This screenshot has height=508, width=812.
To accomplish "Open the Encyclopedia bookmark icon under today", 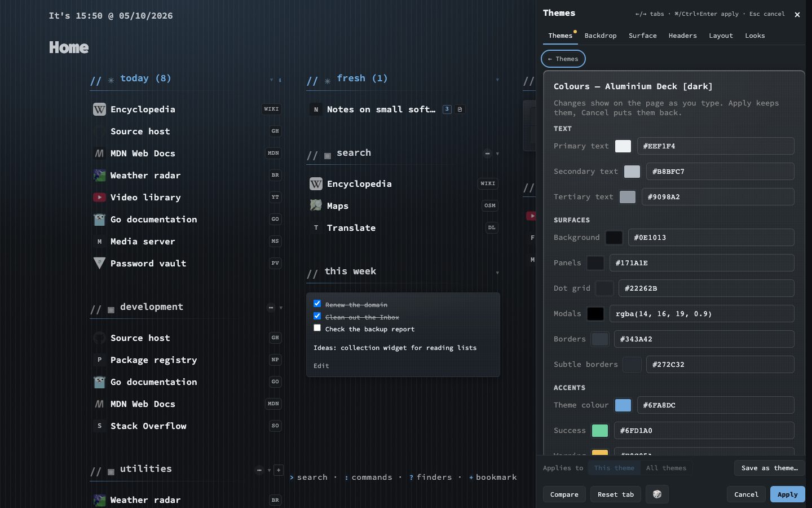I will (99, 110).
